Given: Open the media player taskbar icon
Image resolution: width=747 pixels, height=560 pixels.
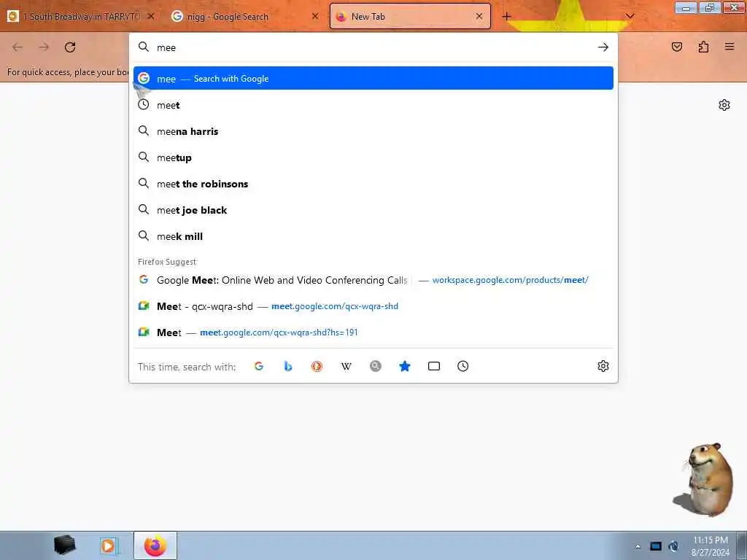Looking at the screenshot, I should [108, 545].
